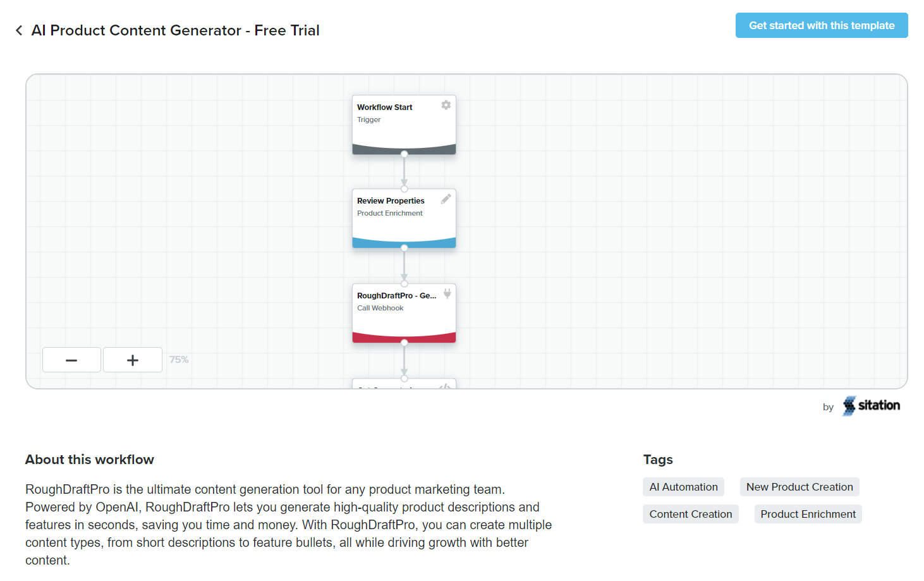Open the Product Enrichment tag

tap(808, 513)
